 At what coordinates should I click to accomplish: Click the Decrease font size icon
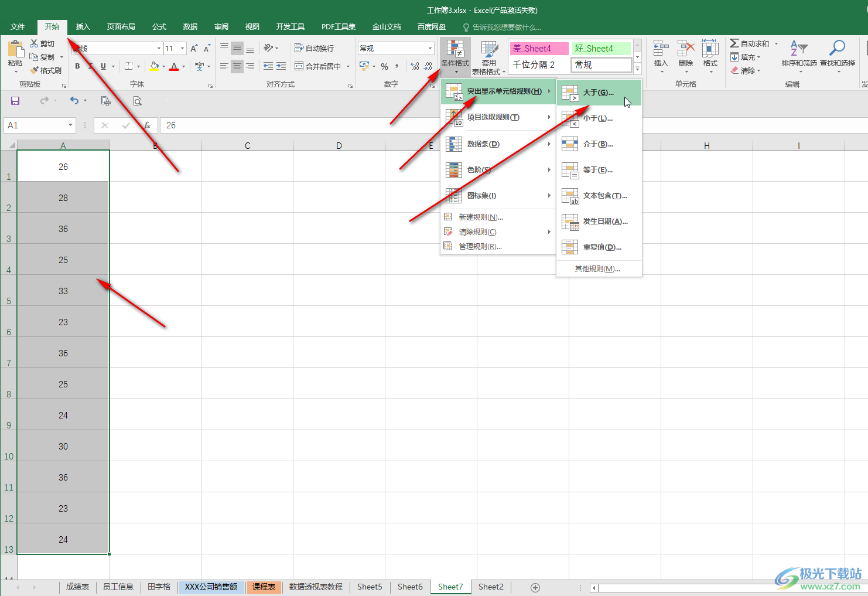coord(207,48)
